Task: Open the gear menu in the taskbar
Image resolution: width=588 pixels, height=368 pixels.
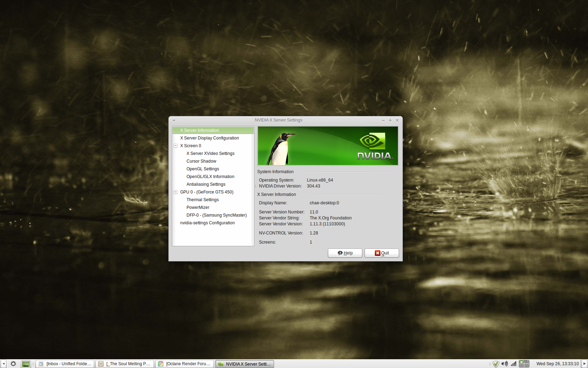Action: (x=13, y=364)
